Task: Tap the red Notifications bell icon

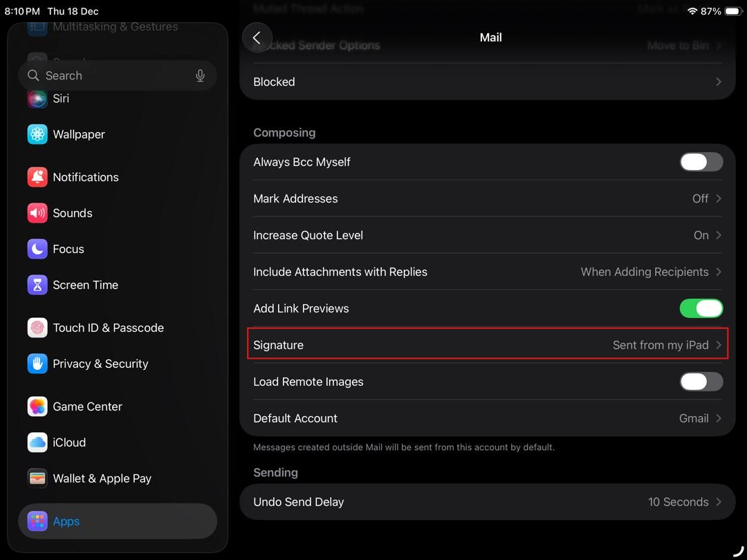Action: coord(37,177)
